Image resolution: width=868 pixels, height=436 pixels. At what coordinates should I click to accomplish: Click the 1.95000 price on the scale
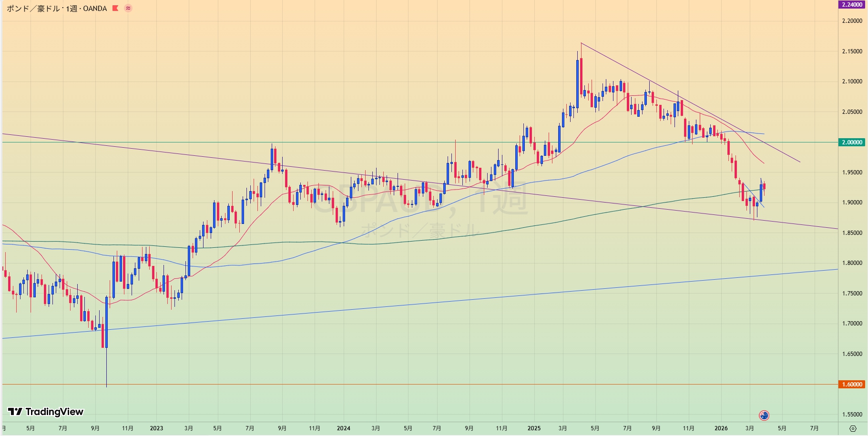click(852, 172)
